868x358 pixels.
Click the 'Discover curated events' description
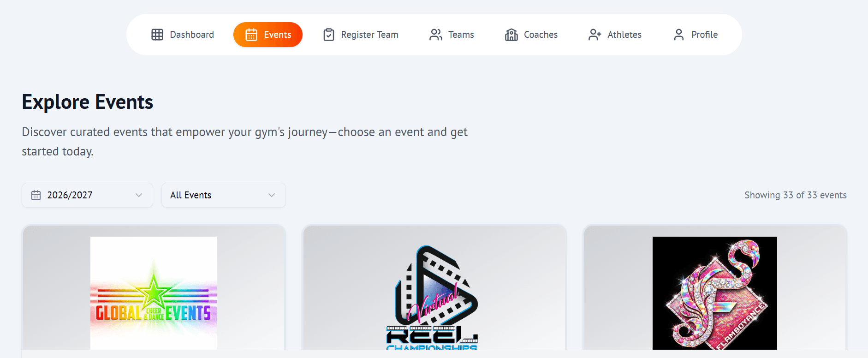[244, 142]
